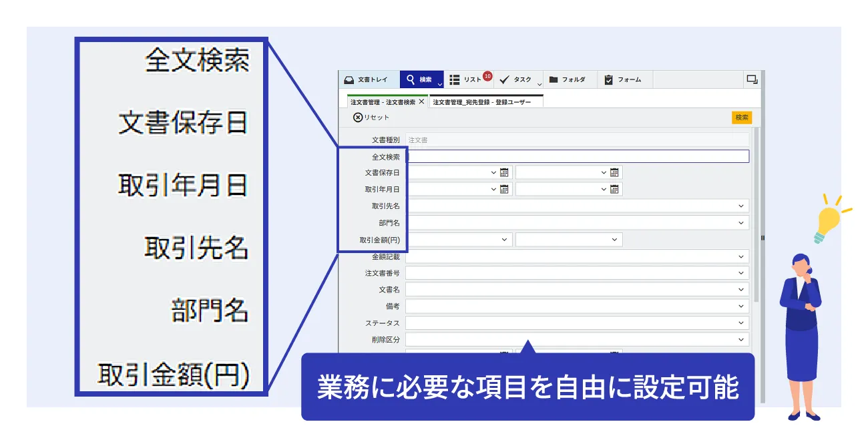868x434 pixels.
Task: Expand the タスク button dropdown arrow
Action: coord(539,84)
